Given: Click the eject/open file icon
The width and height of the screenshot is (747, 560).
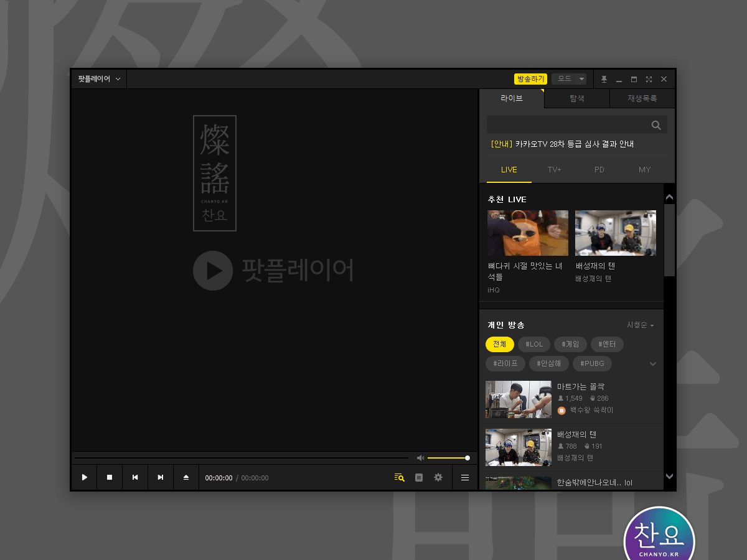Looking at the screenshot, I should 186,477.
